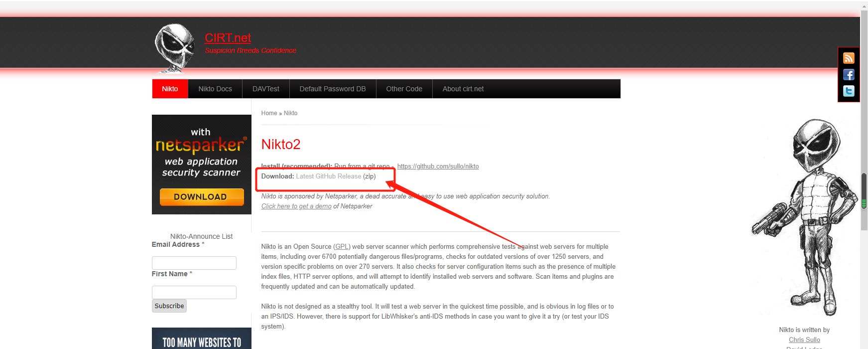This screenshot has height=349, width=868.
Task: Open the Chris Sullo author link
Action: pos(804,340)
